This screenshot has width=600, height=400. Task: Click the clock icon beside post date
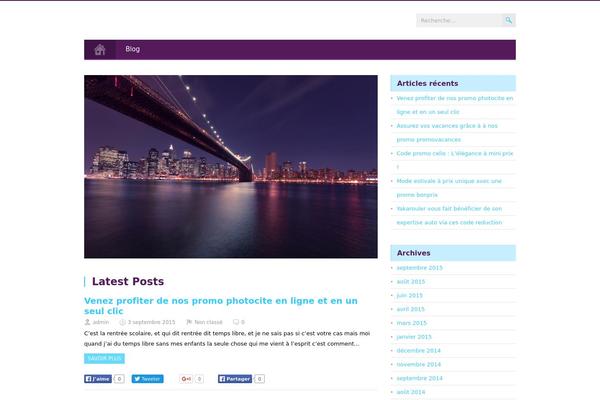point(122,322)
